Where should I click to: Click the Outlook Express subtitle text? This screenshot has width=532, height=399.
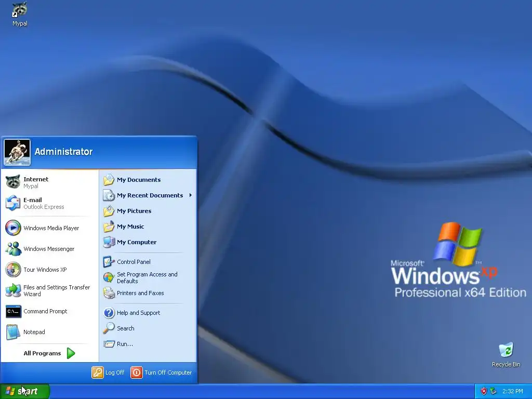tap(44, 207)
